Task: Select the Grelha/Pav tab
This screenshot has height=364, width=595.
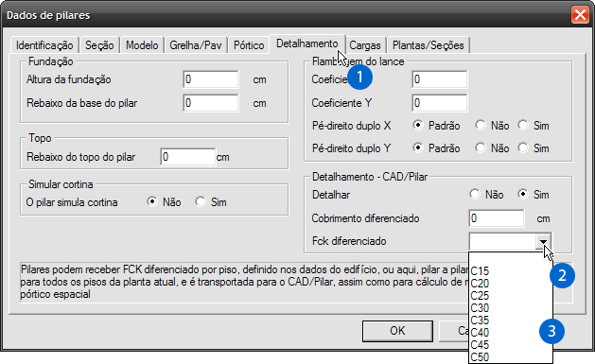Action: [x=196, y=45]
